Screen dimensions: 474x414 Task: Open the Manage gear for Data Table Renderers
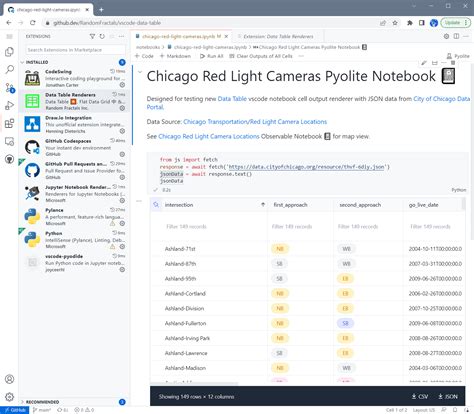[122, 108]
